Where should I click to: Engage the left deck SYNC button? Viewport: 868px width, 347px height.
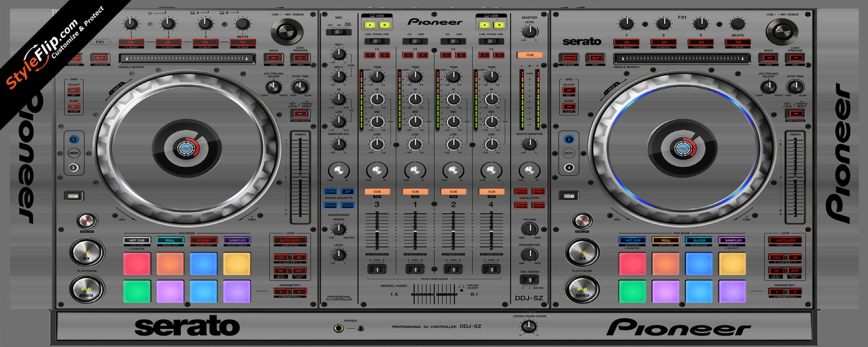tap(87, 221)
